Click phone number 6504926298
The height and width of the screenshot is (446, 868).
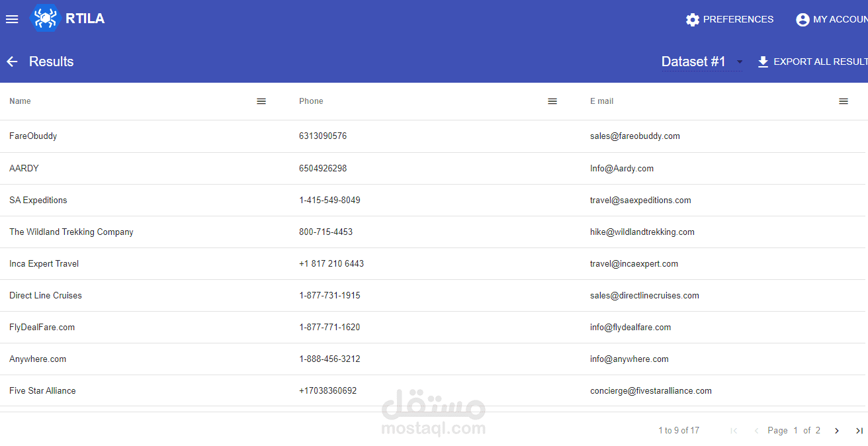[x=323, y=168]
